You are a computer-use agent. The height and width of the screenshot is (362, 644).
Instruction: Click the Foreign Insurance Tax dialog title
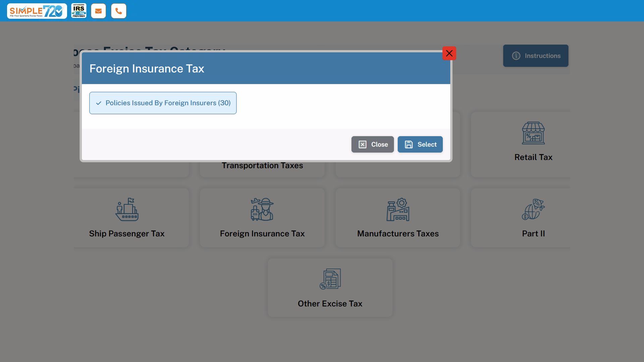point(147,69)
